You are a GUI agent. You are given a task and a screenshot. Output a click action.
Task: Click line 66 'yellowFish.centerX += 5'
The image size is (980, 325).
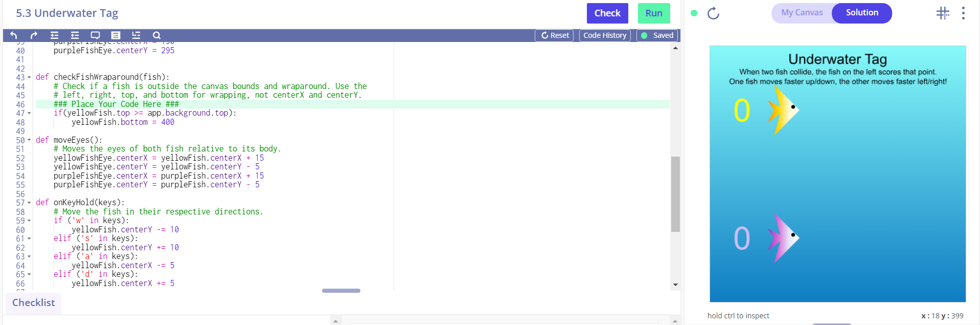(123, 284)
